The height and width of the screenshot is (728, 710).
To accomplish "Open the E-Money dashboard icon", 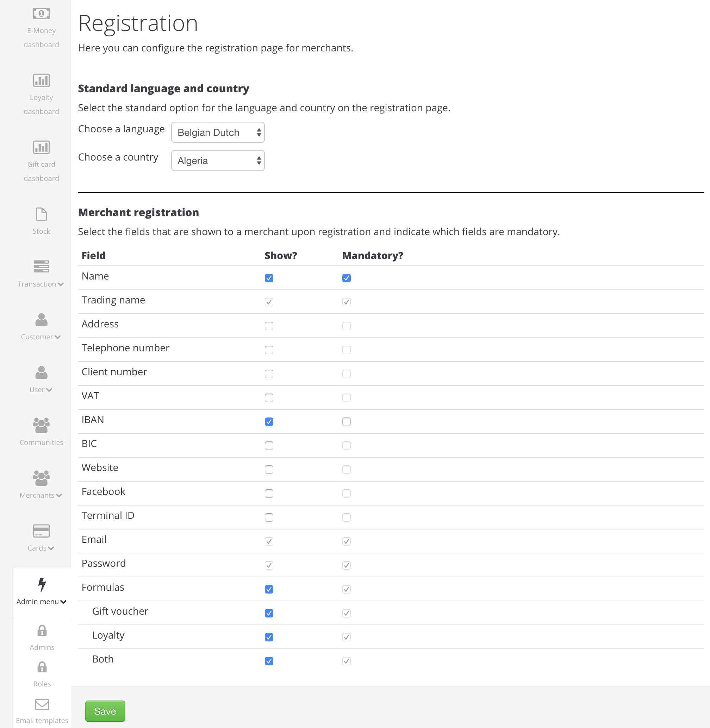I will click(x=41, y=14).
